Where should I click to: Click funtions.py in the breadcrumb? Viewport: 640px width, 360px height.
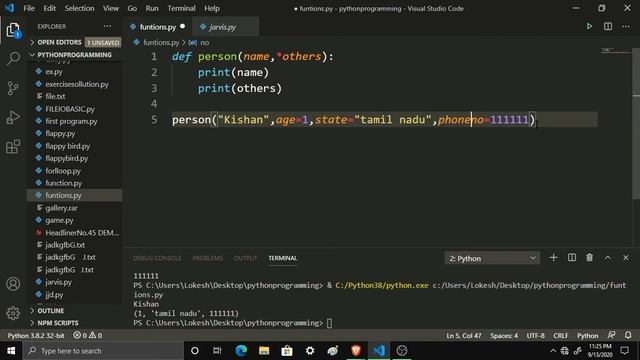click(161, 42)
